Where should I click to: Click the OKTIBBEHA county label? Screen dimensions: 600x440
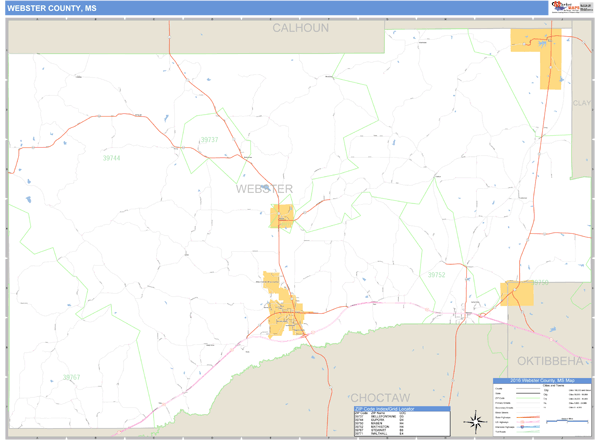tap(548, 359)
